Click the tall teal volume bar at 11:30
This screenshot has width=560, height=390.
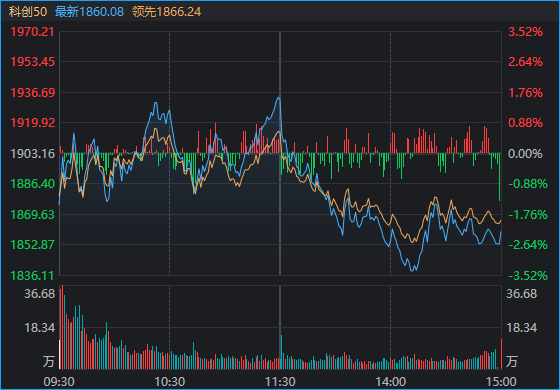click(x=281, y=352)
